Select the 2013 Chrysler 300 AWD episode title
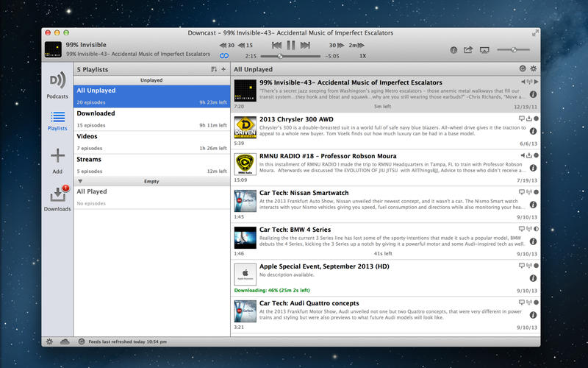 [296, 119]
